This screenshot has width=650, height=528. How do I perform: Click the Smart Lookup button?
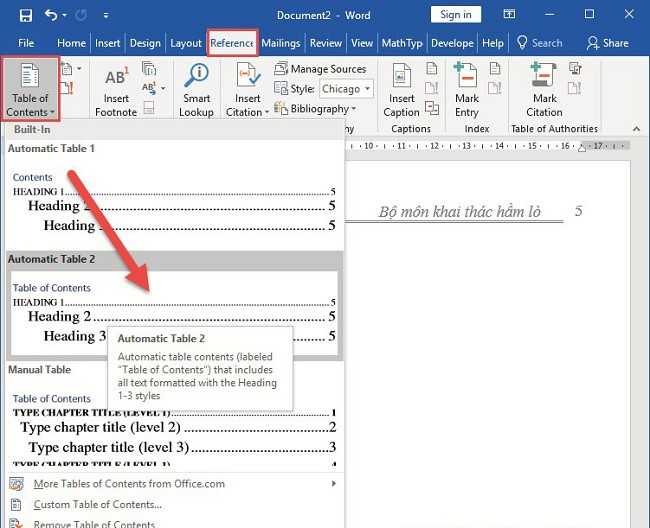[x=196, y=90]
